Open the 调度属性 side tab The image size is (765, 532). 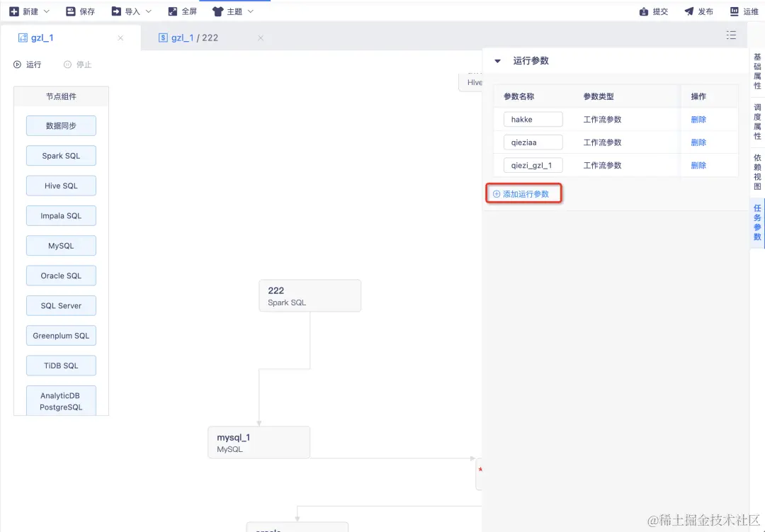coord(757,122)
